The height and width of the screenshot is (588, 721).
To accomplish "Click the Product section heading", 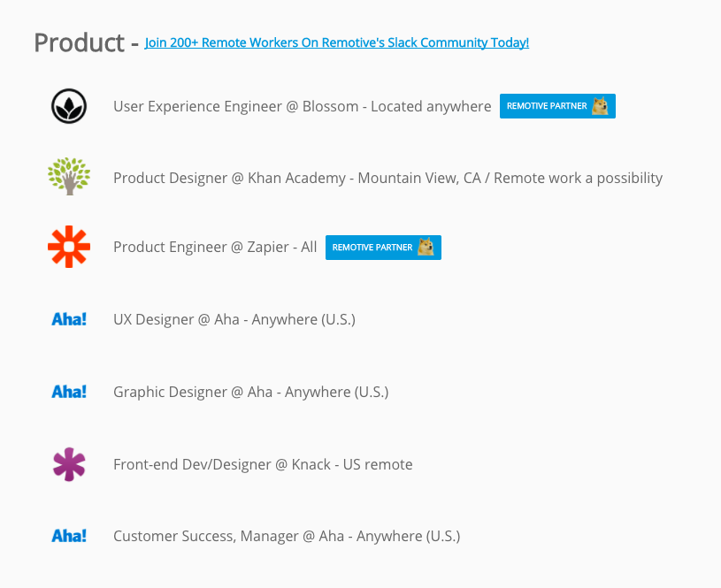I will (79, 42).
